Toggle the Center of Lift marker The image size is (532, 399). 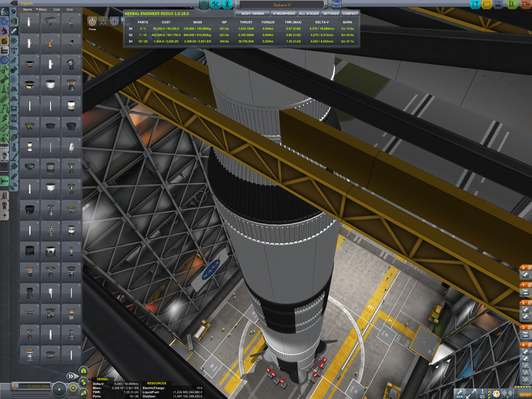click(83, 393)
